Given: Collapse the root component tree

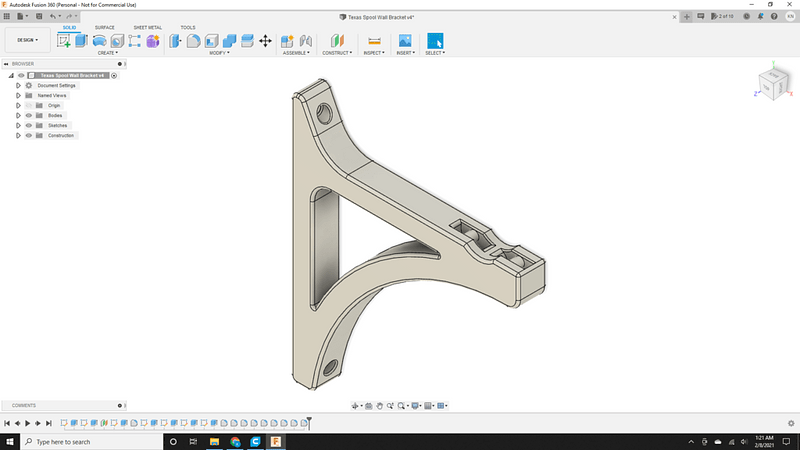Looking at the screenshot, I should coord(11,76).
